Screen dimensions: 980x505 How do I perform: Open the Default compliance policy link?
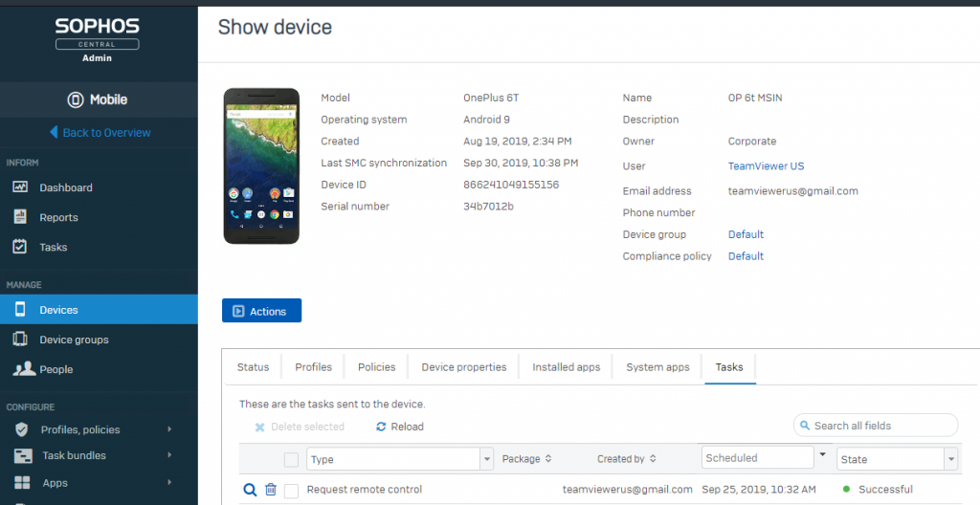[x=746, y=256]
